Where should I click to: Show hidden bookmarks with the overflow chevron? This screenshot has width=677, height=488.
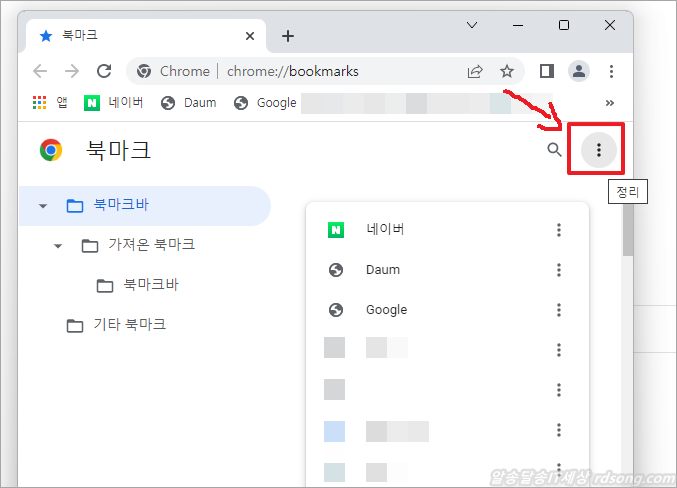click(610, 102)
